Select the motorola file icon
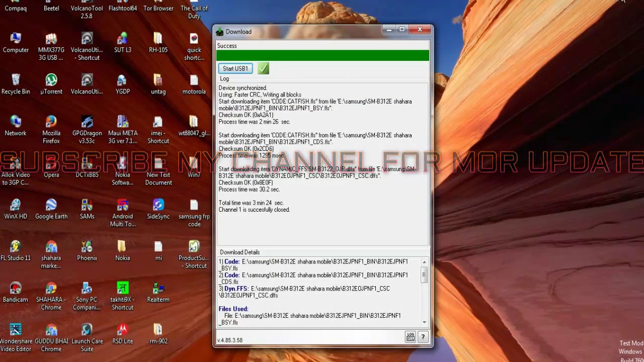Viewport: 644px width, 362px height. pos(194,85)
